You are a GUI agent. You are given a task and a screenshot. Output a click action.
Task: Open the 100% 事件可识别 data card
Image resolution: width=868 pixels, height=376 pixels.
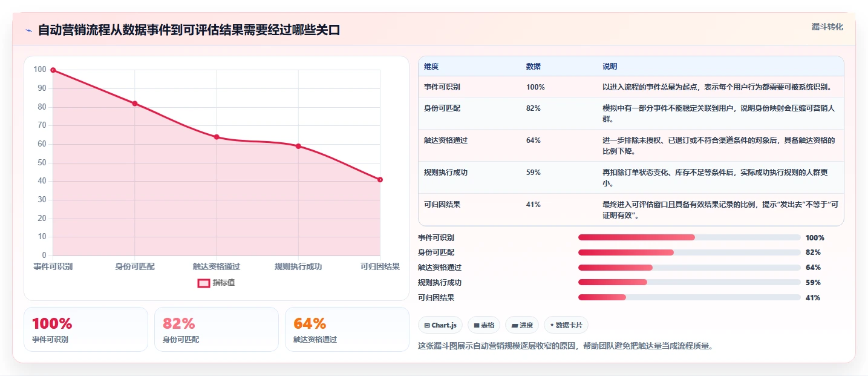(x=86, y=329)
